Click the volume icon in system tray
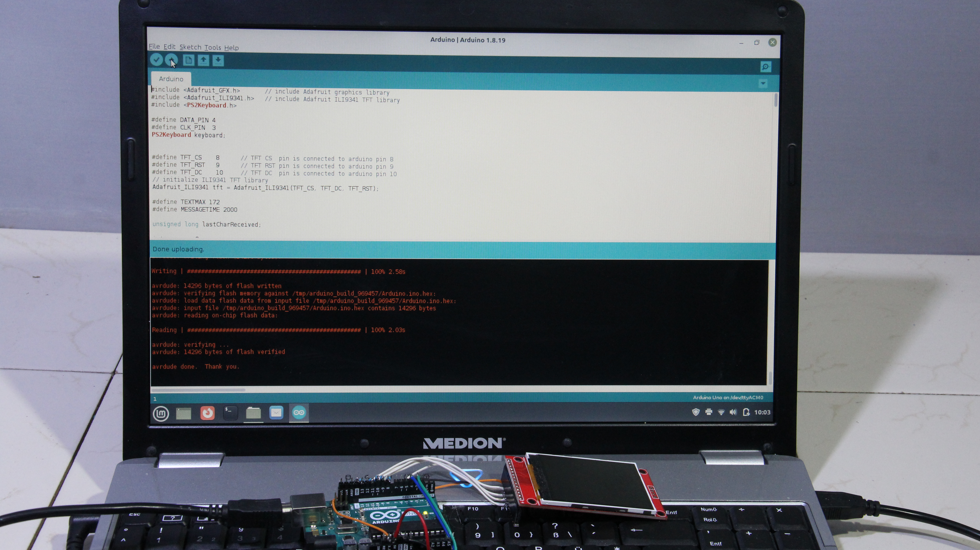Screen dimensions: 980x550 coord(733,412)
